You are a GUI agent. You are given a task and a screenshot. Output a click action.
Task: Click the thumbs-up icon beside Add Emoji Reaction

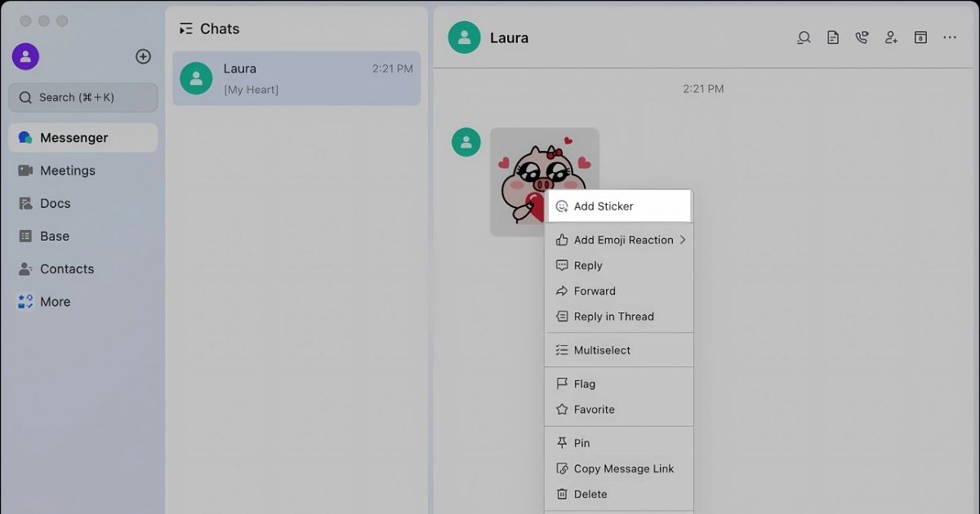point(562,240)
